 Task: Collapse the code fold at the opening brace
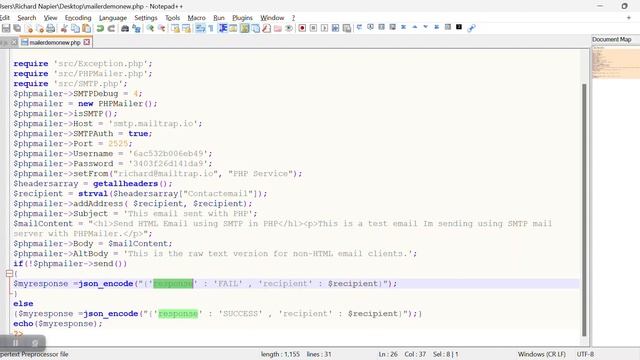click(9, 273)
